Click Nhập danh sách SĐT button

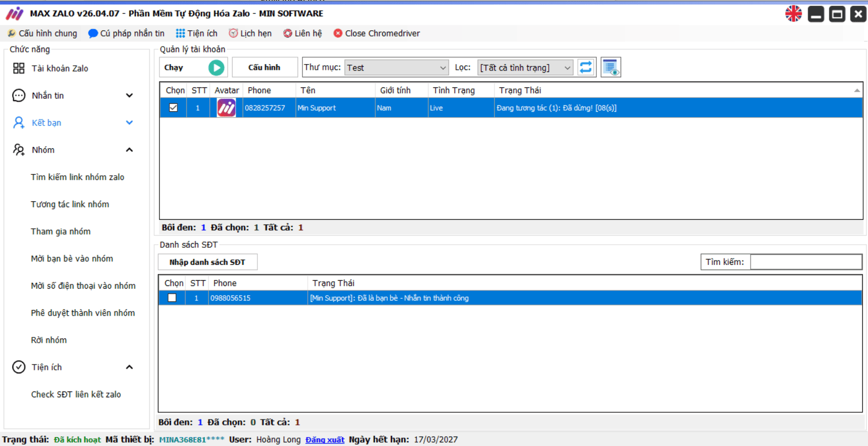pyautogui.click(x=208, y=262)
